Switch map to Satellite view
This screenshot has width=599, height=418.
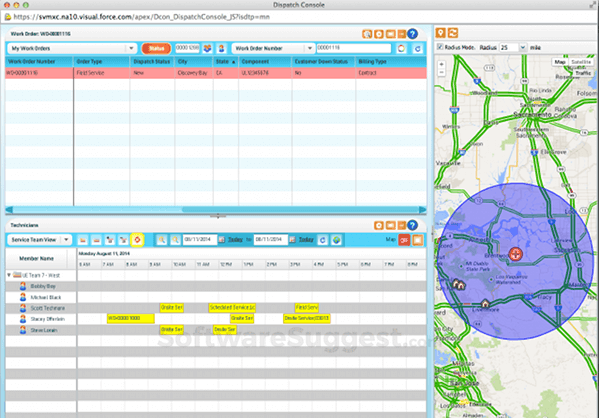click(581, 62)
